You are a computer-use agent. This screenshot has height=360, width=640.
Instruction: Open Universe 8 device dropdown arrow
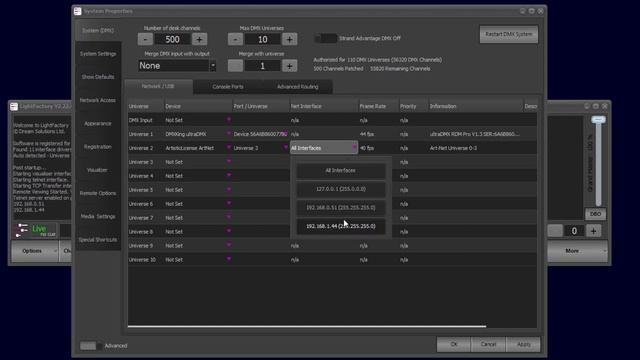coord(229,231)
